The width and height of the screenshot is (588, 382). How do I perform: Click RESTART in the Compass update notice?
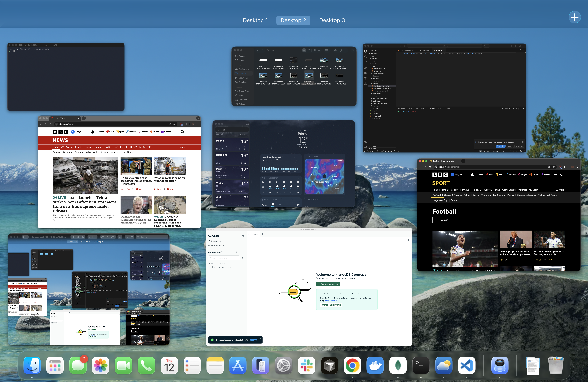pyautogui.click(x=253, y=340)
